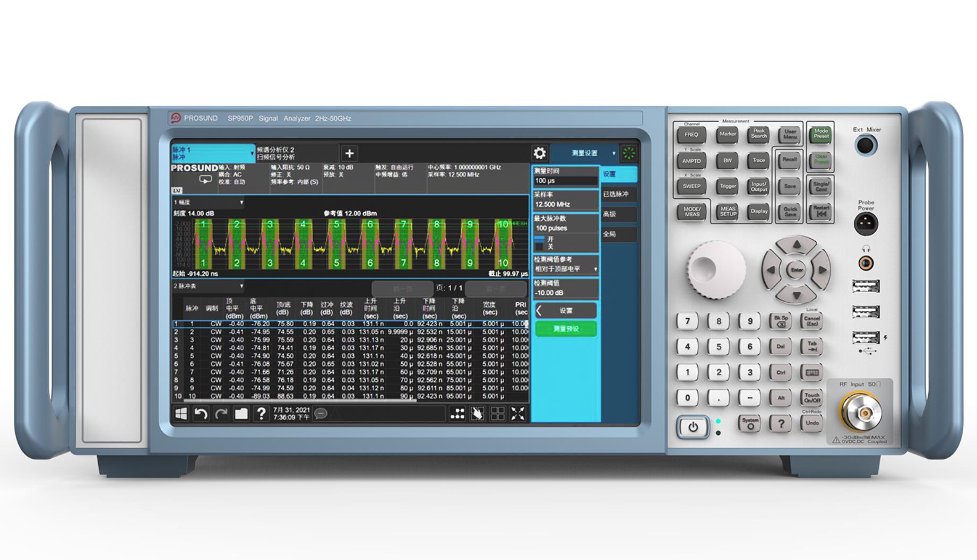Open the folder file icon
977x560 pixels.
click(241, 414)
